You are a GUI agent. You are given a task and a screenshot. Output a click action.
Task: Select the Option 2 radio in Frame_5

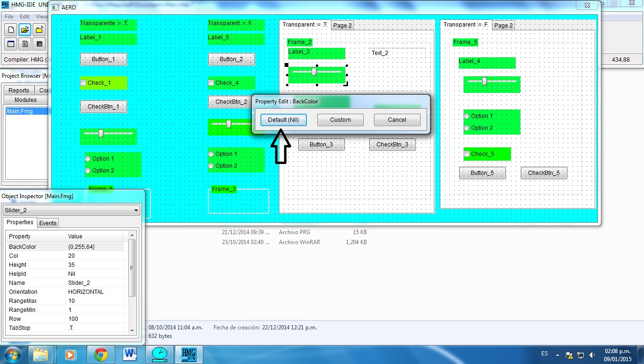click(x=467, y=128)
